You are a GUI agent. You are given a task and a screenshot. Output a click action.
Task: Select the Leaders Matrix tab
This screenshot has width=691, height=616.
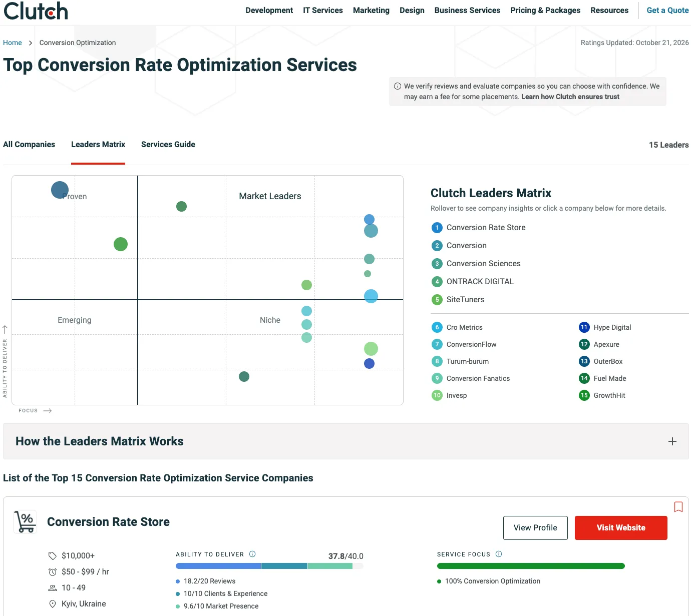point(98,144)
